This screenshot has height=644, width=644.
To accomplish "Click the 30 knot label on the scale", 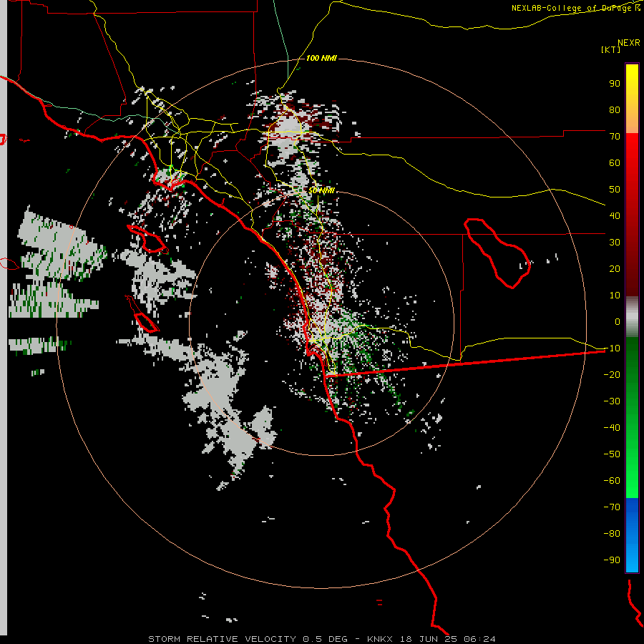I will coord(615,243).
